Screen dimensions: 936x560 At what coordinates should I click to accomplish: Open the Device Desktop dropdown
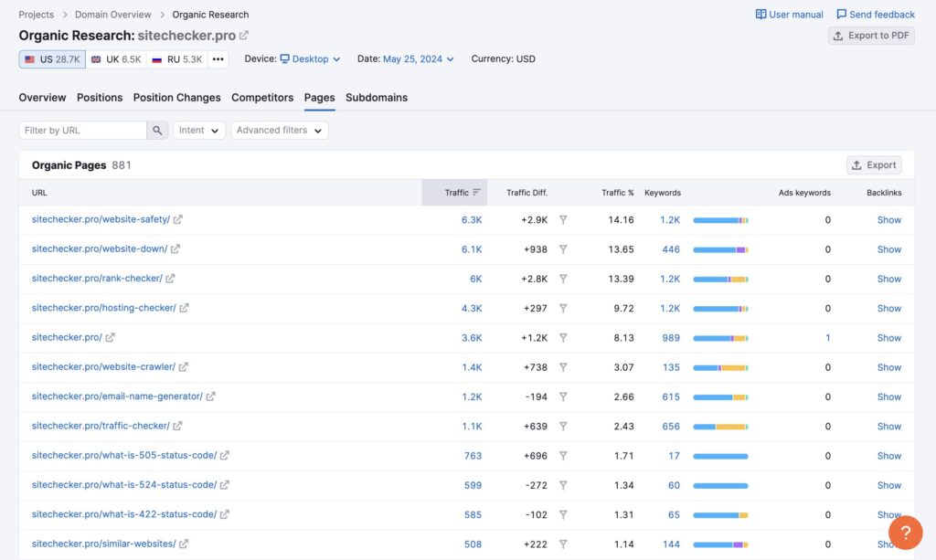click(x=310, y=59)
